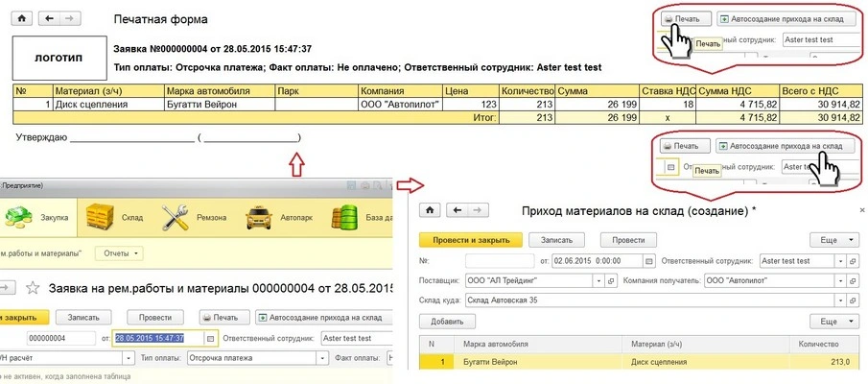Expand the Поставщик ООО АЛ Трейдинг dropdown
This screenshot has height=384, width=868.
coord(598,280)
